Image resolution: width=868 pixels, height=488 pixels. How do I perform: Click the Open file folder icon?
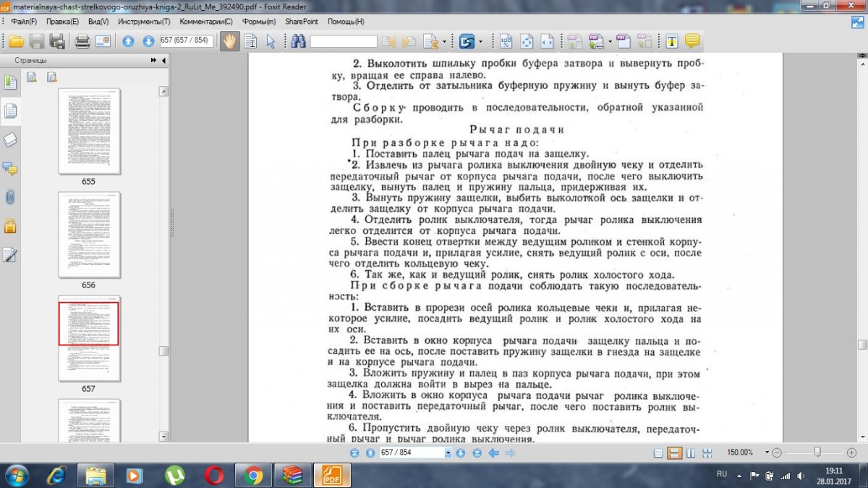[16, 41]
